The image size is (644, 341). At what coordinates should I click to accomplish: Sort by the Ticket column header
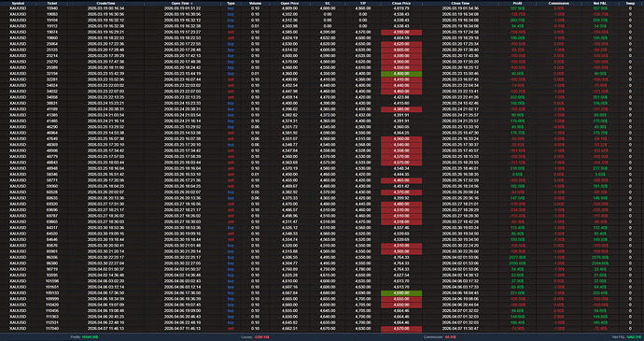(x=51, y=3)
